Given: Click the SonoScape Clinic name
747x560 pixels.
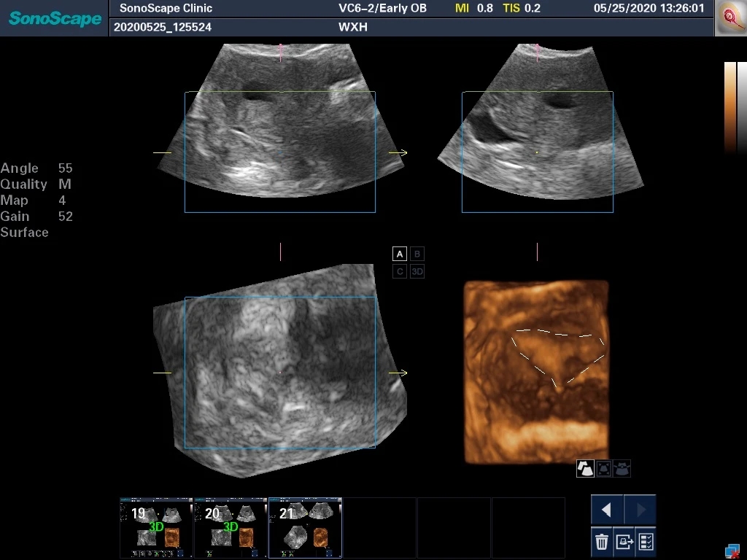Looking at the screenshot, I should 166,8.
